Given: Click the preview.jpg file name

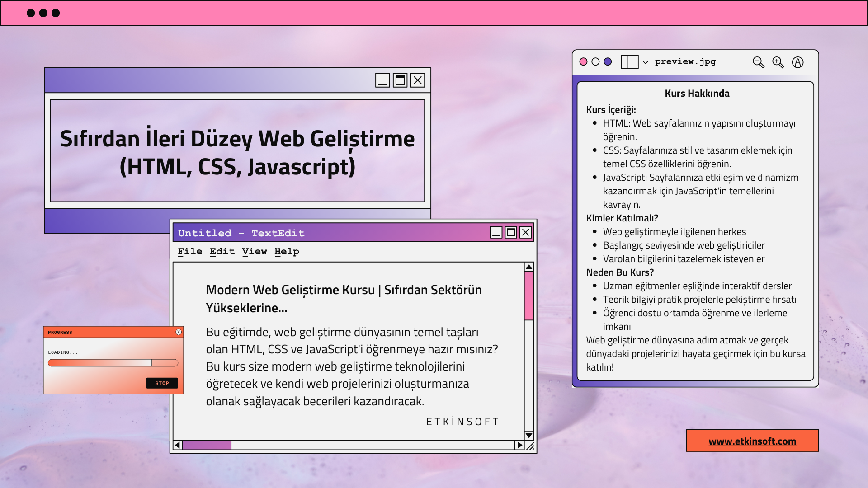Looking at the screenshot, I should 685,62.
